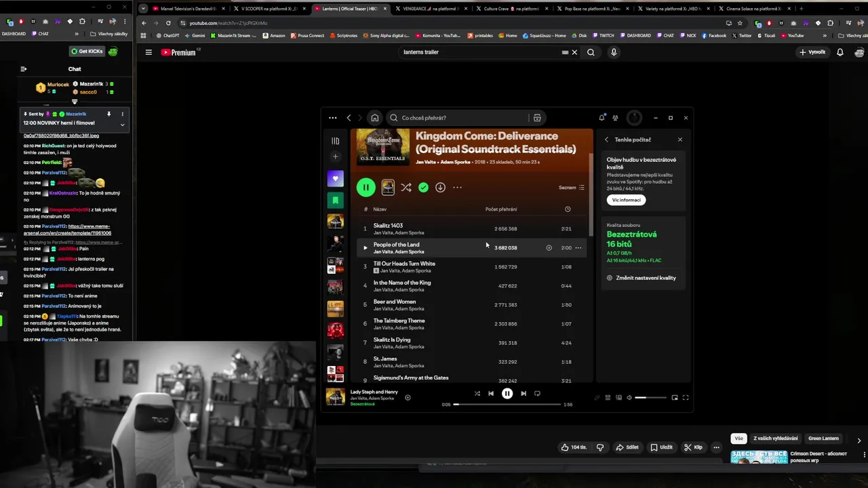
Task: Open the Jan Valta artist link in header
Action: [x=426, y=162]
